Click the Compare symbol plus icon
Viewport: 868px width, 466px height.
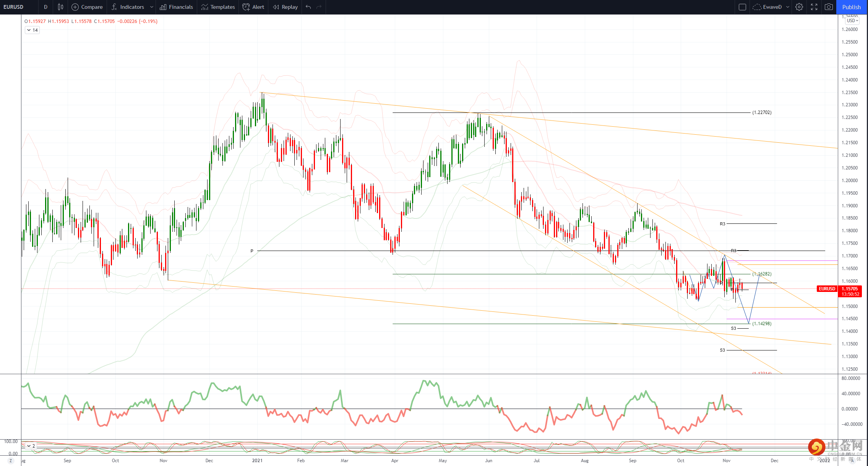[x=75, y=7]
